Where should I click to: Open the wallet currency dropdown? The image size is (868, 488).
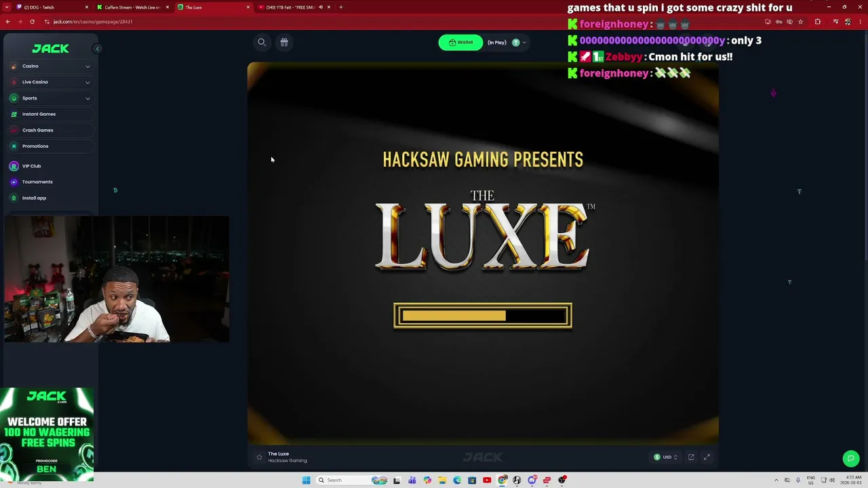[519, 43]
